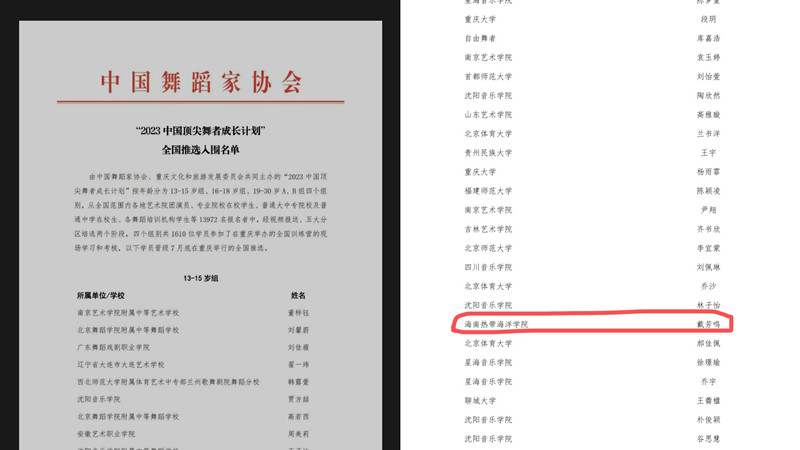The width and height of the screenshot is (800, 450).
Task: Select the 辽宁省大连市大连艺术学校 entry
Action: [121, 365]
